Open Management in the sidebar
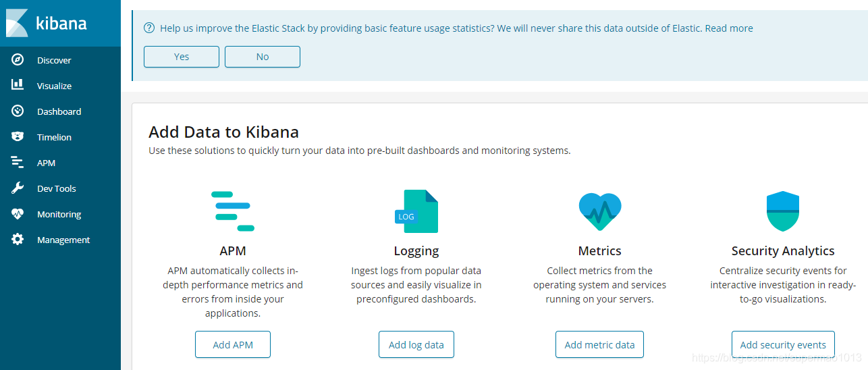868x370 pixels. coord(63,240)
